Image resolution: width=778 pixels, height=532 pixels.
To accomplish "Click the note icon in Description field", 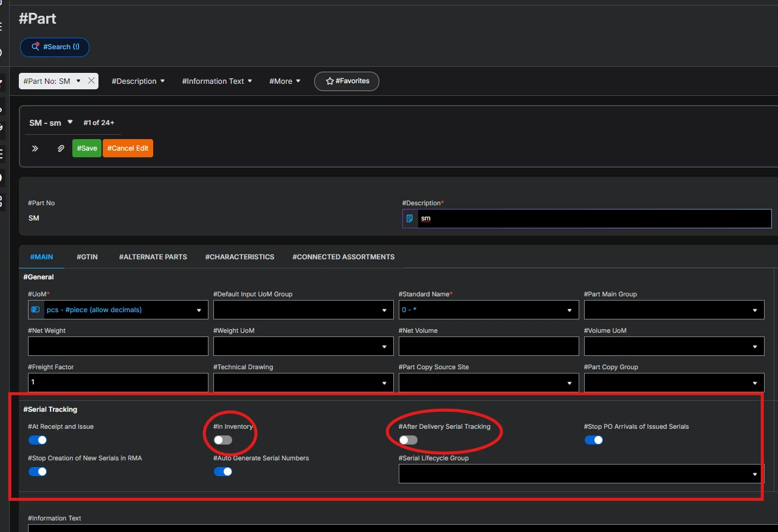I will pyautogui.click(x=410, y=219).
